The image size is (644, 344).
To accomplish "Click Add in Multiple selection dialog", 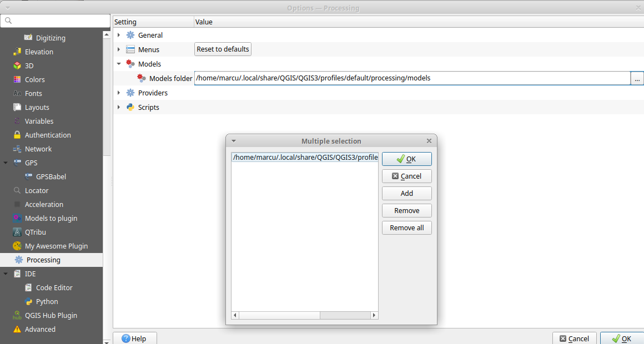I will [406, 193].
